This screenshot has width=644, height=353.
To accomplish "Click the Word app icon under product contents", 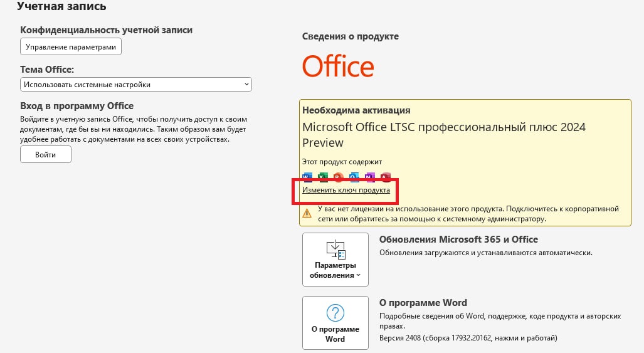I will point(307,177).
